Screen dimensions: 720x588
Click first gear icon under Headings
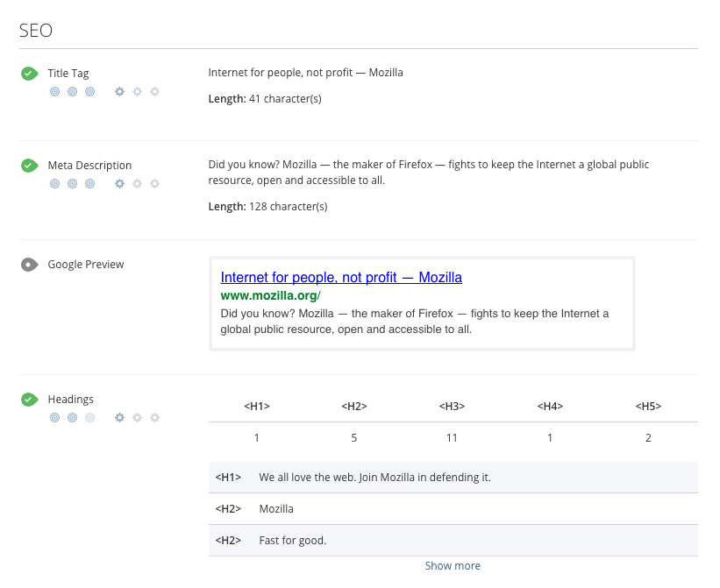[119, 418]
